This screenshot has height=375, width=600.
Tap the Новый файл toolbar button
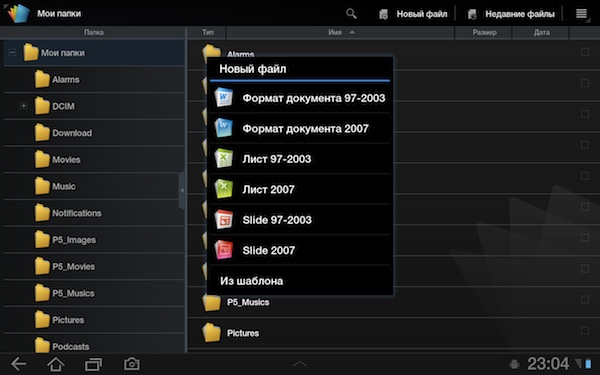[412, 14]
